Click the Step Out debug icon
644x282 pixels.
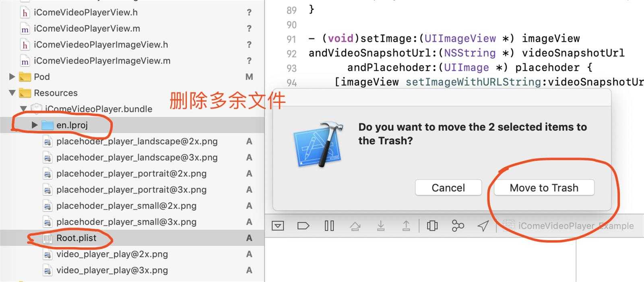coord(406,226)
